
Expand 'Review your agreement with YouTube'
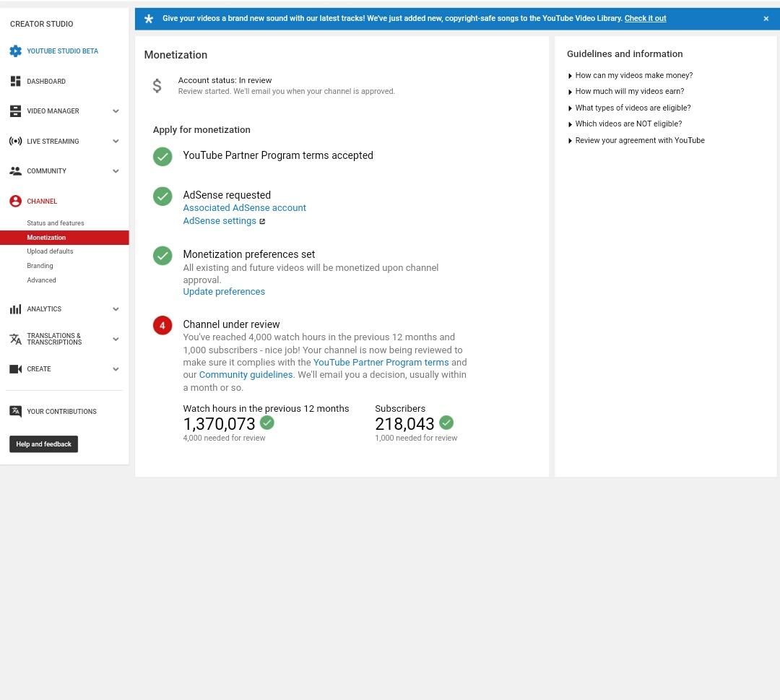pos(636,140)
